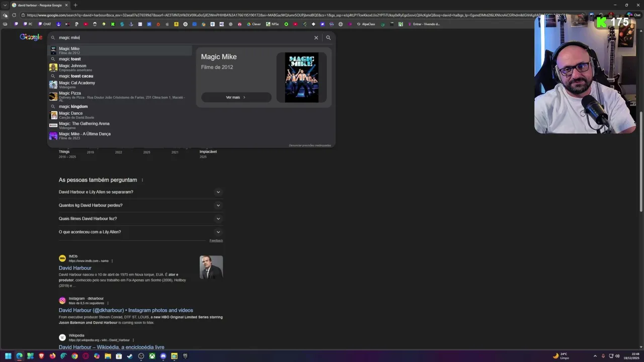Viewport: 644px width, 362px height.
Task: Expand 'O que aconteceu com a Lily Allen?'
Action: click(140, 232)
